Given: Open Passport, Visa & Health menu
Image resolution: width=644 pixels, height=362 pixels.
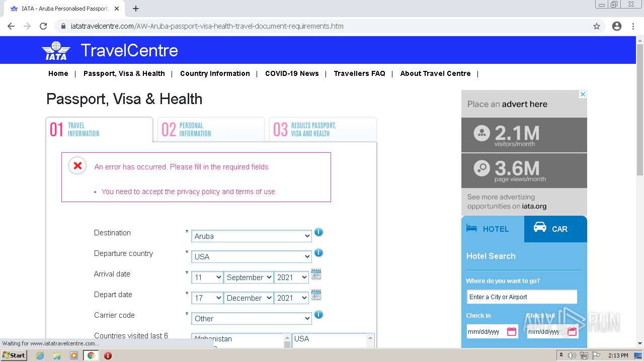Looking at the screenshot, I should (124, 73).
